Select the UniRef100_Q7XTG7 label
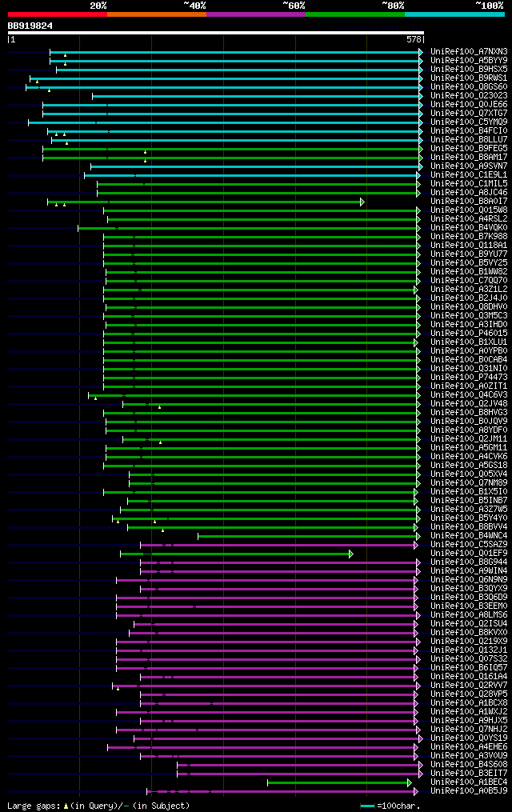Screen dimensions: 512x812 [x=469, y=114]
